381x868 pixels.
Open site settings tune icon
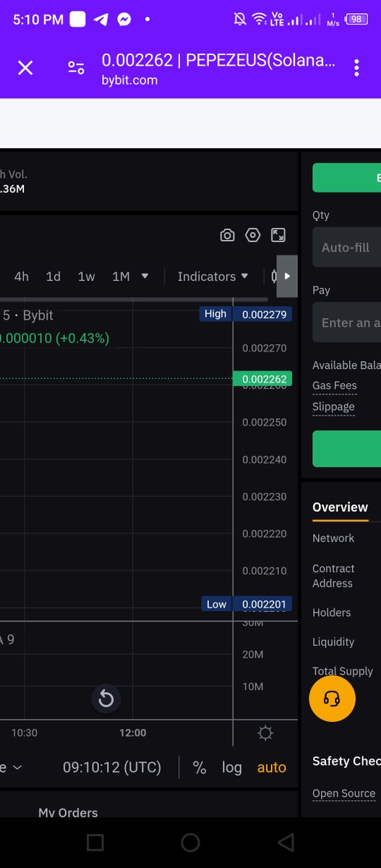tap(76, 68)
